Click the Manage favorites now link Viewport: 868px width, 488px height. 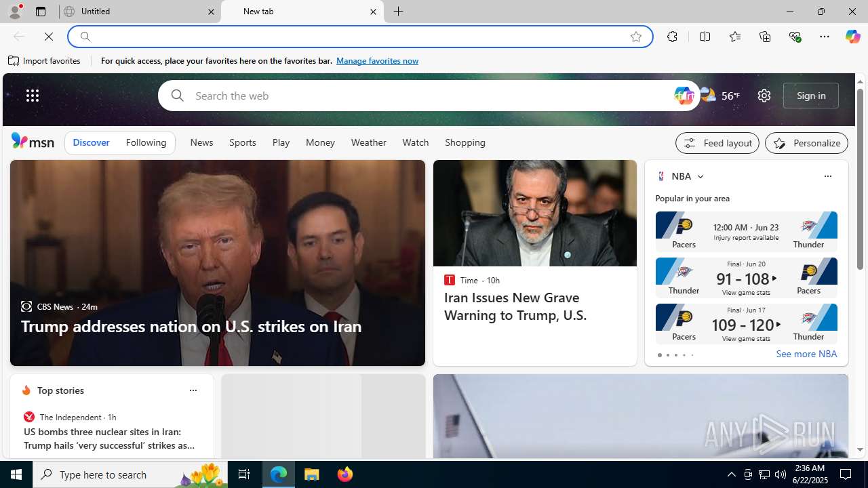pyautogui.click(x=377, y=61)
